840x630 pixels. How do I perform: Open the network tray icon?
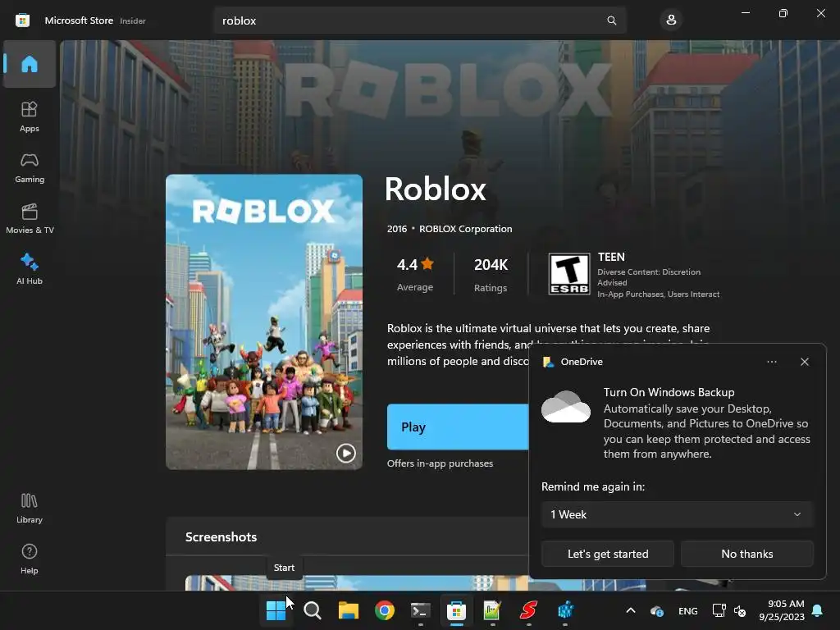tap(719, 610)
